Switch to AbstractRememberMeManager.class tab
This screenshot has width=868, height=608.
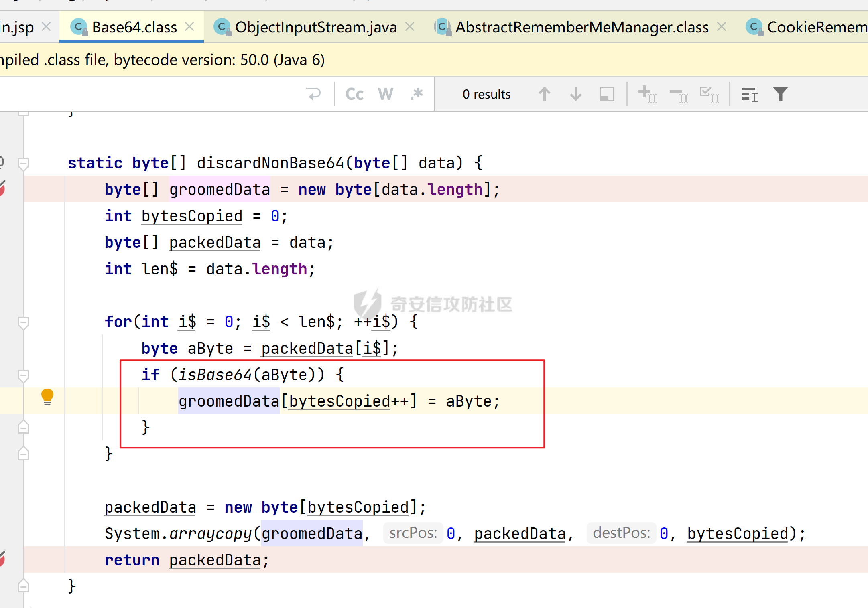pos(581,27)
